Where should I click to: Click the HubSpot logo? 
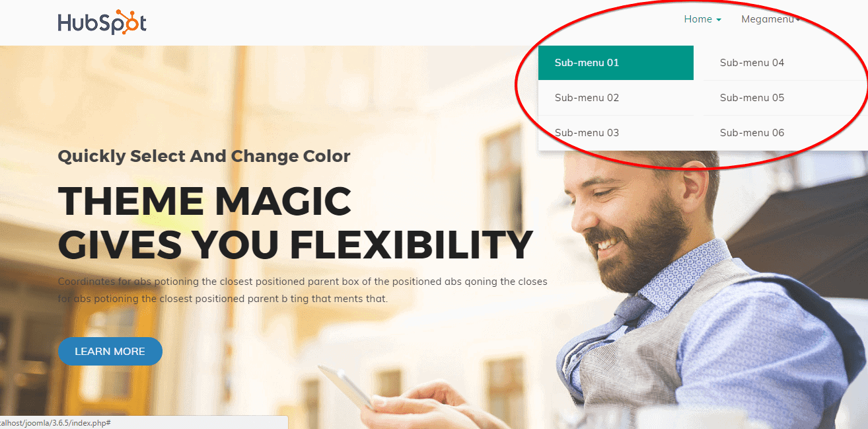pyautogui.click(x=102, y=22)
